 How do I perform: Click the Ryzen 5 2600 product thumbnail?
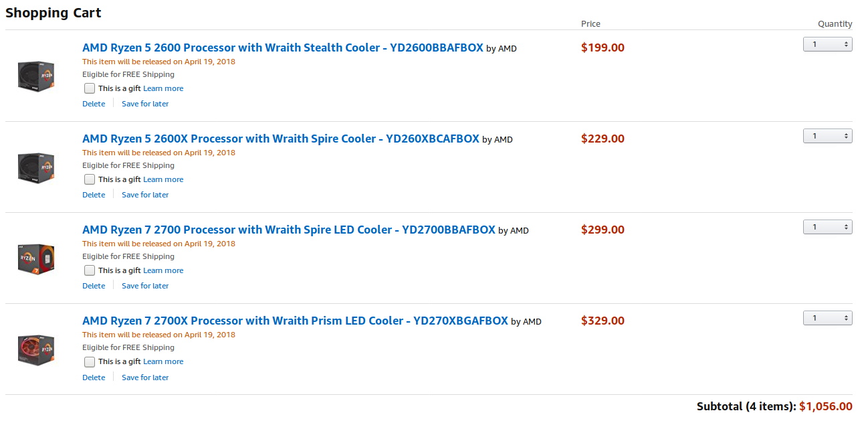pyautogui.click(x=36, y=76)
